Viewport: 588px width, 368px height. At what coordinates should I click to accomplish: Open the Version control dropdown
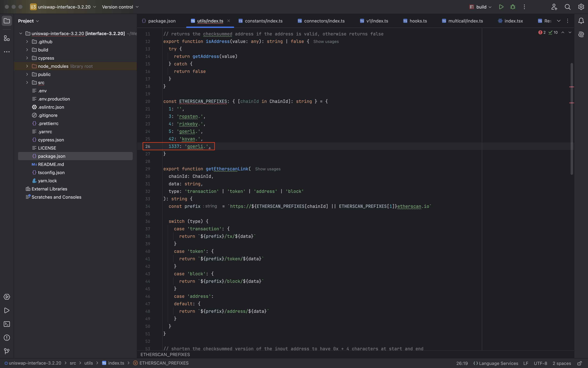pyautogui.click(x=120, y=7)
